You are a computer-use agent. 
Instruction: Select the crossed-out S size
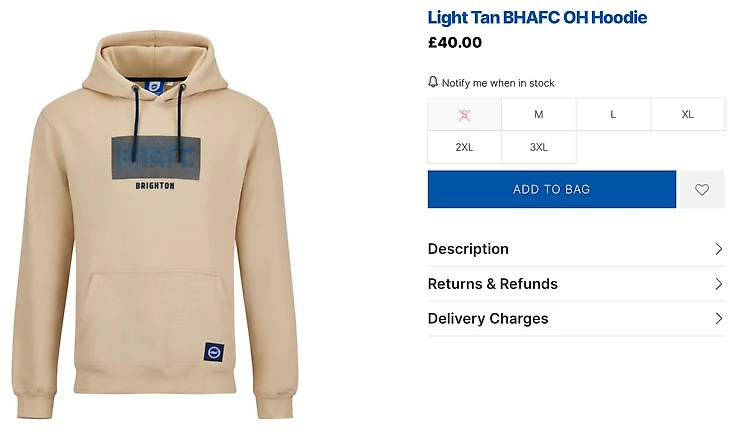tap(464, 114)
